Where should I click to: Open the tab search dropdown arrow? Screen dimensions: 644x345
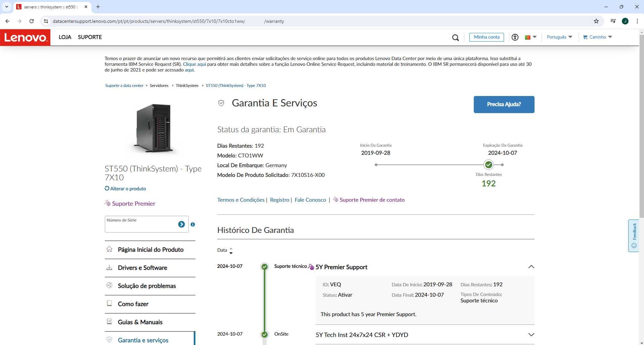[x=6, y=7]
